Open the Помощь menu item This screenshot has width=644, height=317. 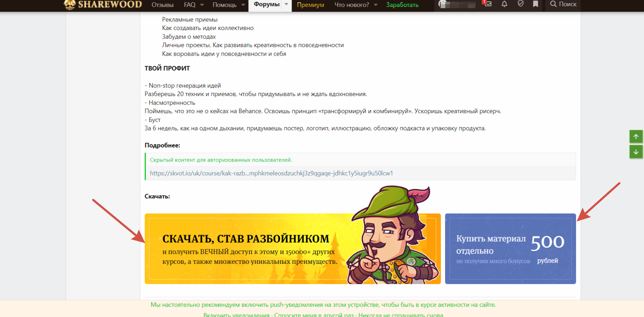225,5
